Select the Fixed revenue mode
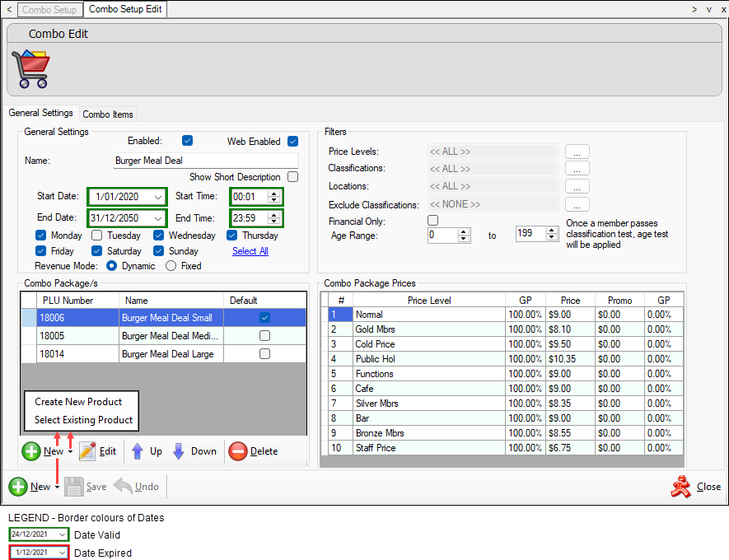The image size is (729, 560). (x=171, y=266)
